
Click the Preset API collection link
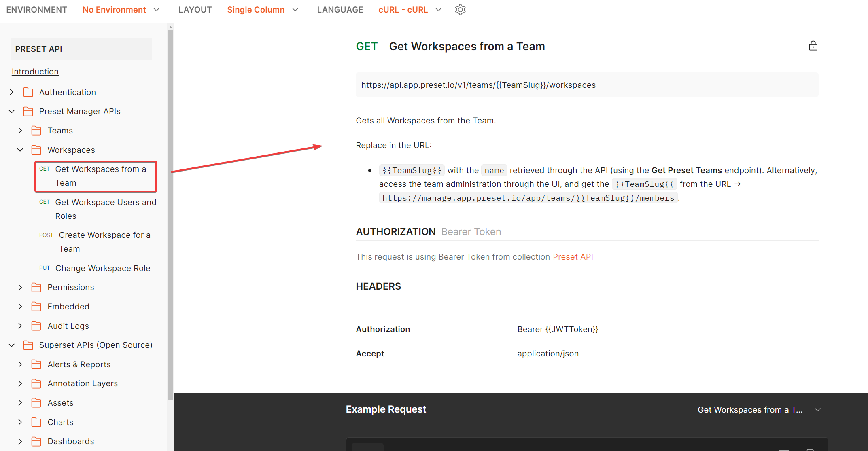pos(573,256)
